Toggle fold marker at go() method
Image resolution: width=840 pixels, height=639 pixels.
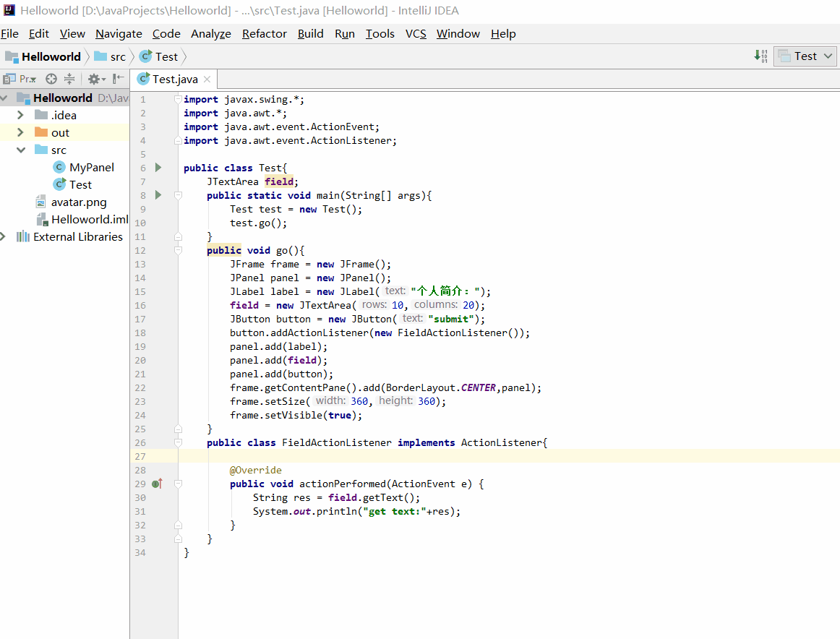coord(179,250)
